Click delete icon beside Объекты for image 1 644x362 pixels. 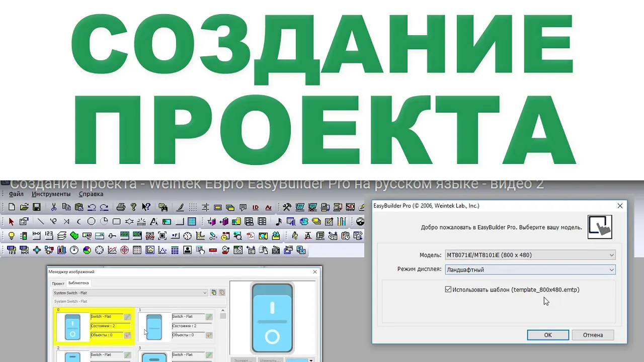(x=209, y=335)
